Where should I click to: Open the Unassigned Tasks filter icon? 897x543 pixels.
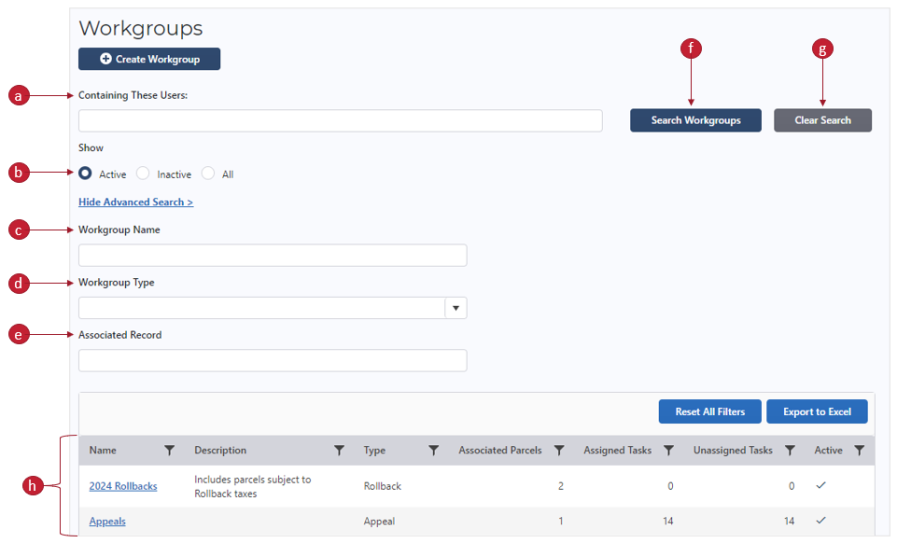[790, 451]
